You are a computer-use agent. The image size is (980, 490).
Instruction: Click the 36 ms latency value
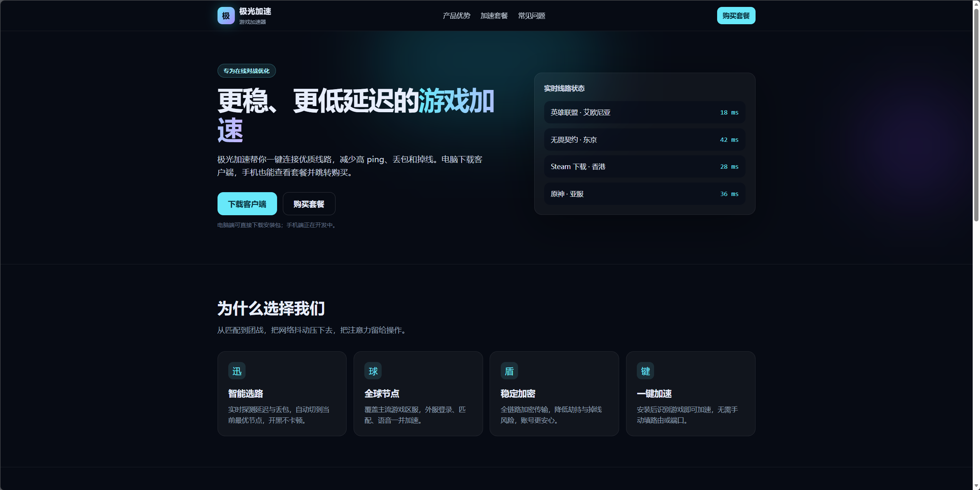pyautogui.click(x=729, y=194)
